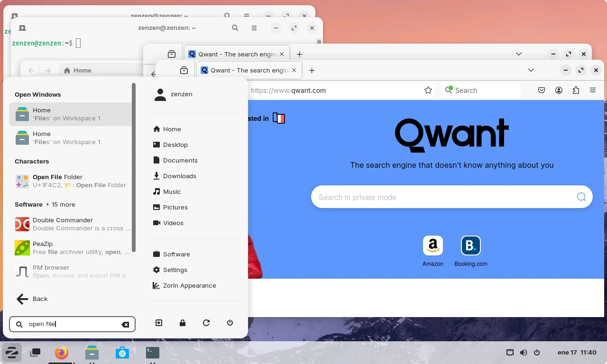Click the Qwant logo
Viewport: 607px width, 364px height.
click(x=452, y=136)
